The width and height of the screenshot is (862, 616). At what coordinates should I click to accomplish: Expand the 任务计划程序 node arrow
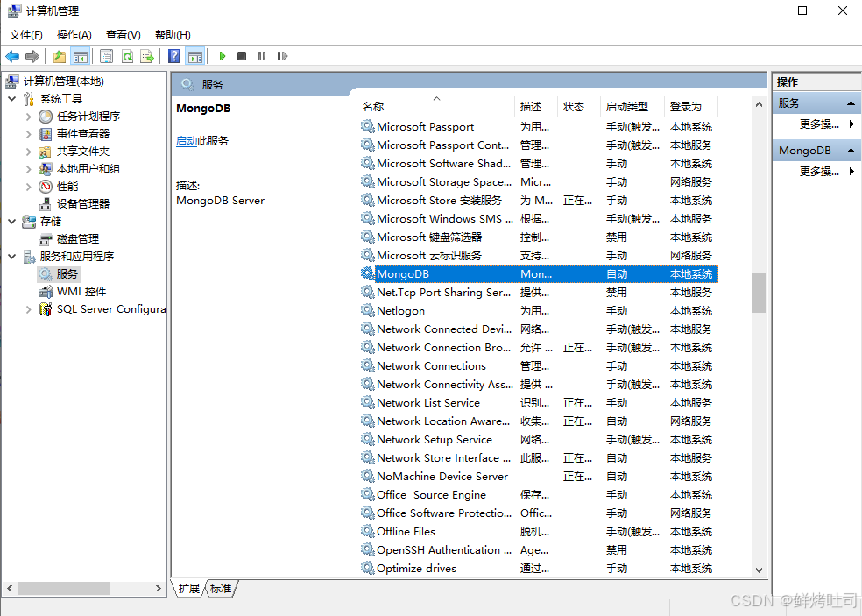(29, 117)
